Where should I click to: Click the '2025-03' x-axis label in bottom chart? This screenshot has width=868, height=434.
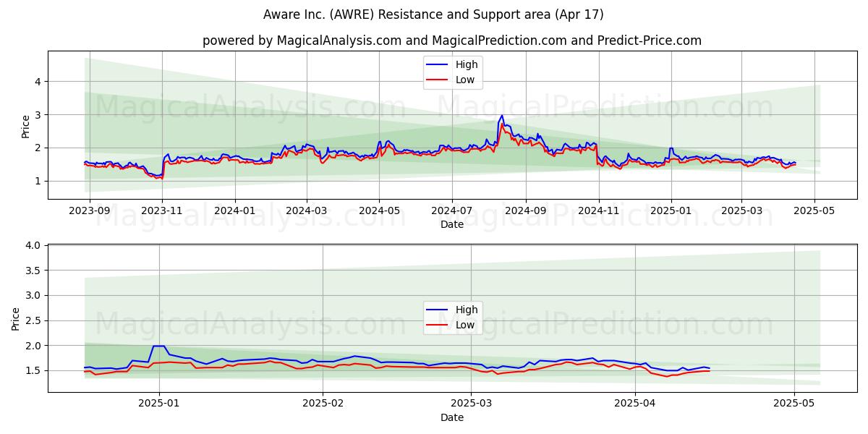pos(471,405)
